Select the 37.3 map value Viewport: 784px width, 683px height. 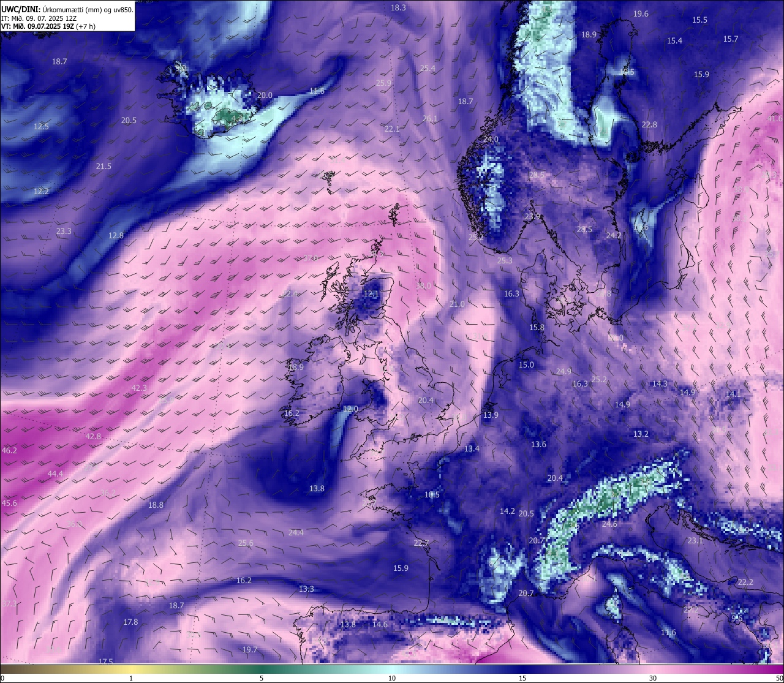9,603
